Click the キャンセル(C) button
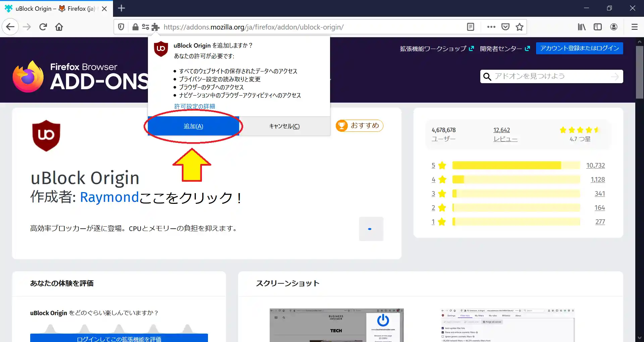The width and height of the screenshot is (644, 342). tap(284, 126)
